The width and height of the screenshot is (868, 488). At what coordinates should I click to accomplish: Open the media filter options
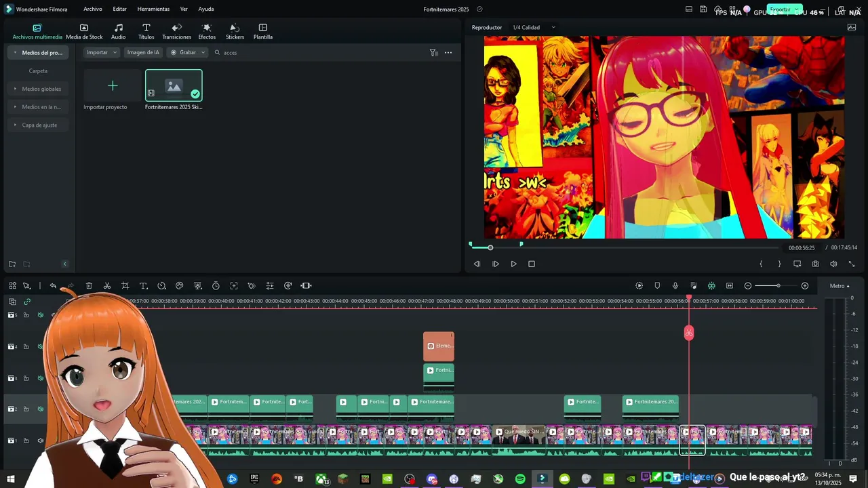point(434,52)
